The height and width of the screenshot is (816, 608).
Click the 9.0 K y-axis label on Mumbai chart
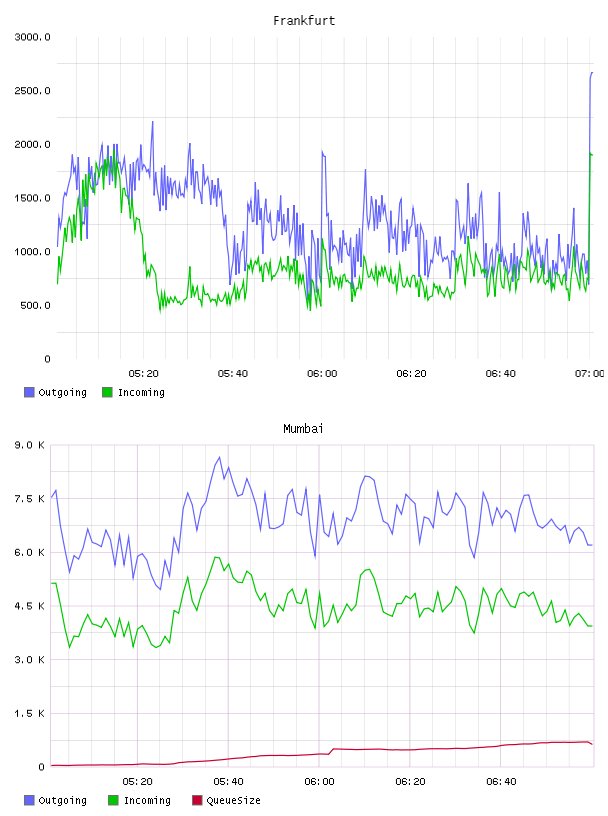click(x=30, y=445)
